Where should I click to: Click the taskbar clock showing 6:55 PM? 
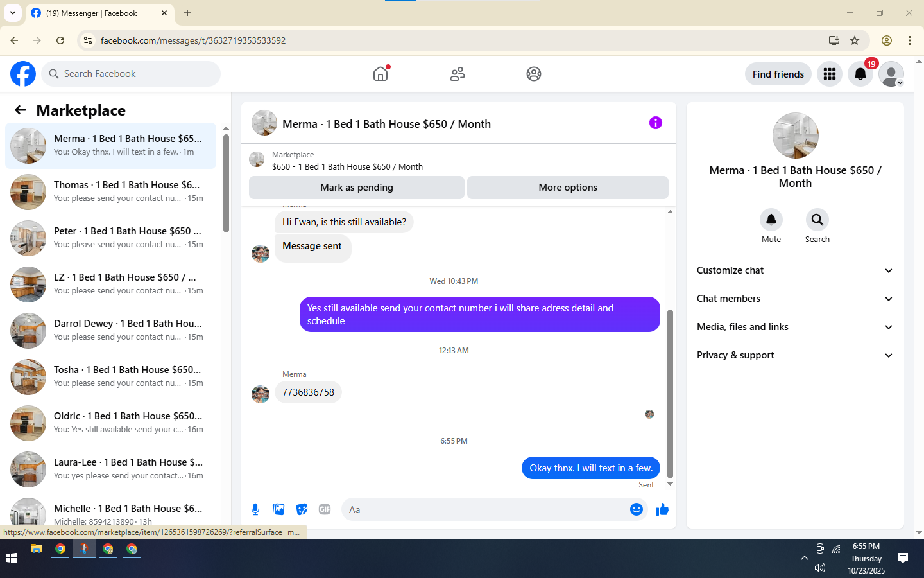click(866, 558)
